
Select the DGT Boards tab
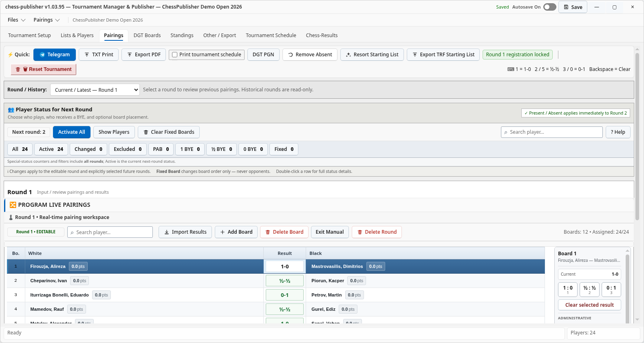147,35
